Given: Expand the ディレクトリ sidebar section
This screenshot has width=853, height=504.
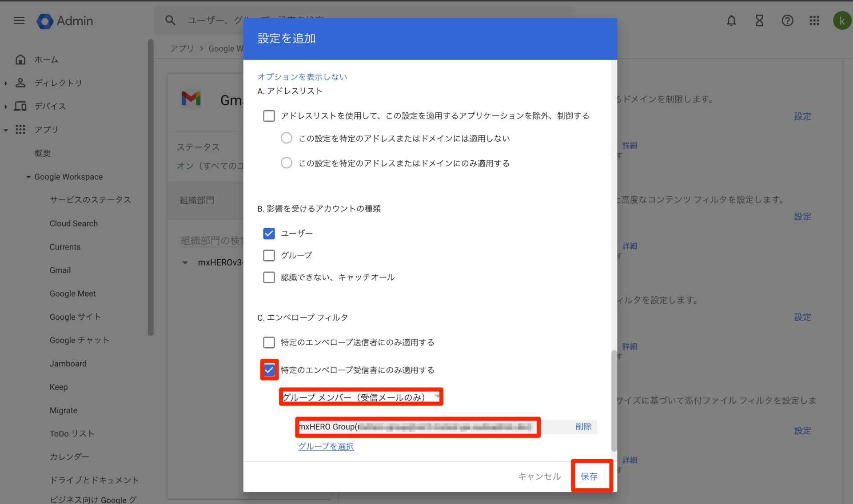Looking at the screenshot, I should click(6, 83).
